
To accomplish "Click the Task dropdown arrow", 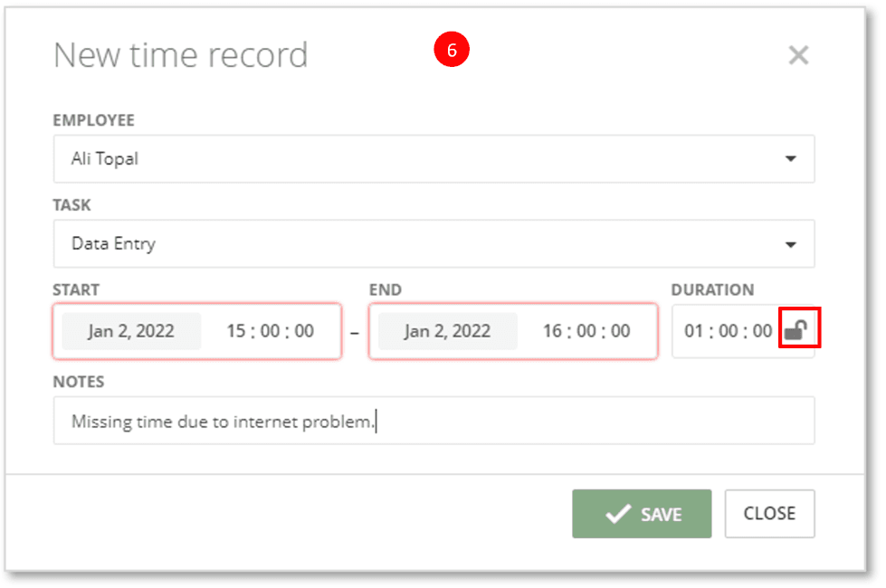I will 791,244.
